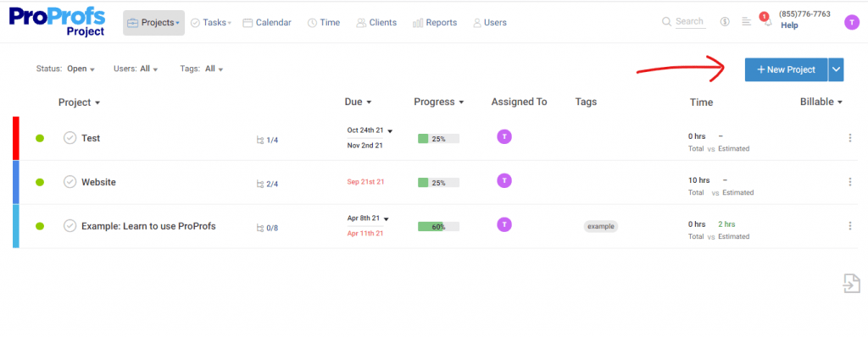Open the Projects menu
The image size is (868, 337).
(x=154, y=23)
